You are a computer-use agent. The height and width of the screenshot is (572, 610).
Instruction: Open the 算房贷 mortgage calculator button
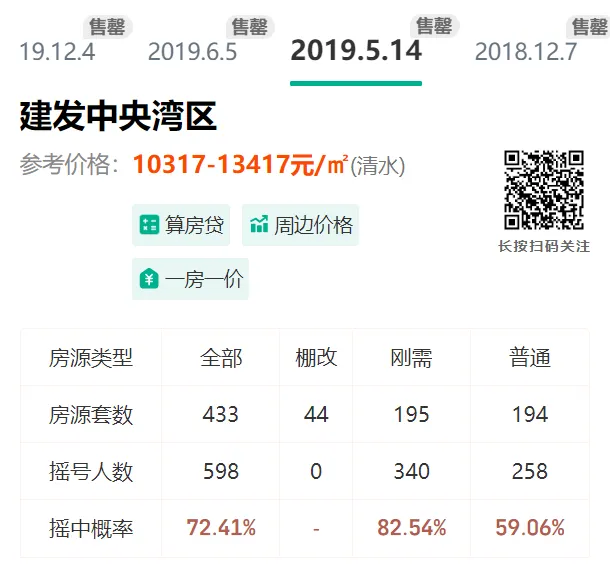[181, 225]
